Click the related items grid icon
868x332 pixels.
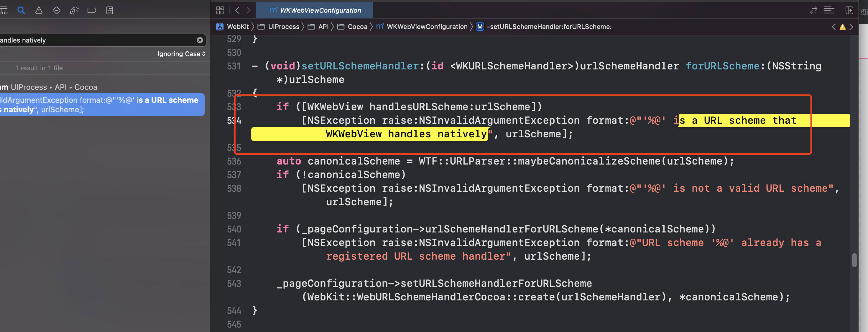tap(220, 10)
